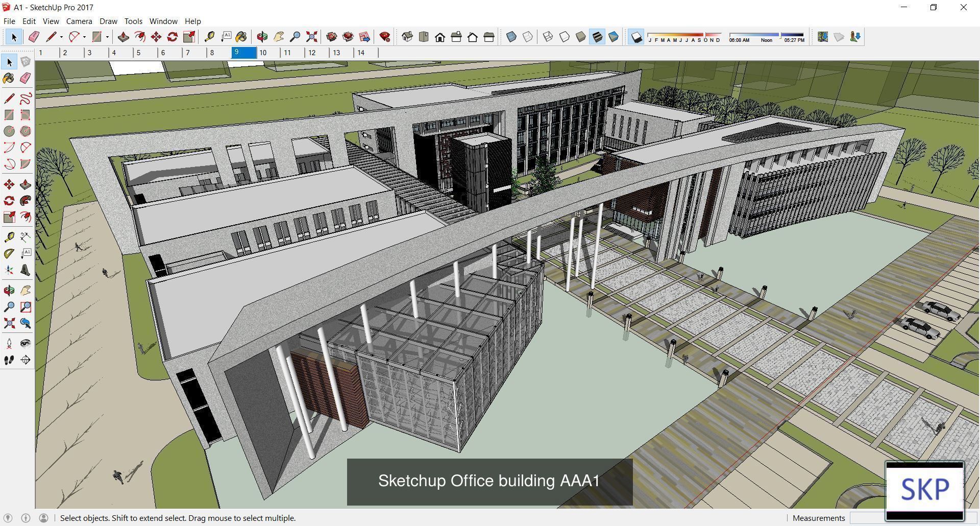Switch to Right standard view

pyautogui.click(x=456, y=37)
